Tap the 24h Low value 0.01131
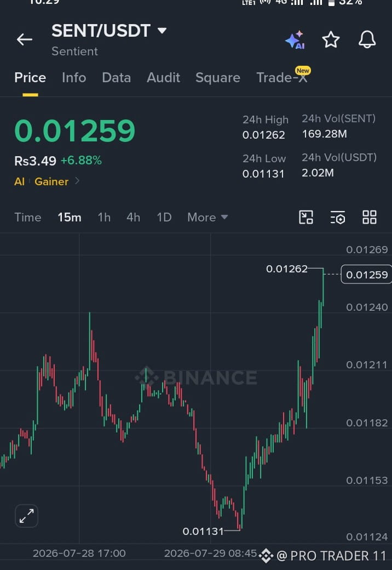This screenshot has height=570, width=392. [263, 174]
